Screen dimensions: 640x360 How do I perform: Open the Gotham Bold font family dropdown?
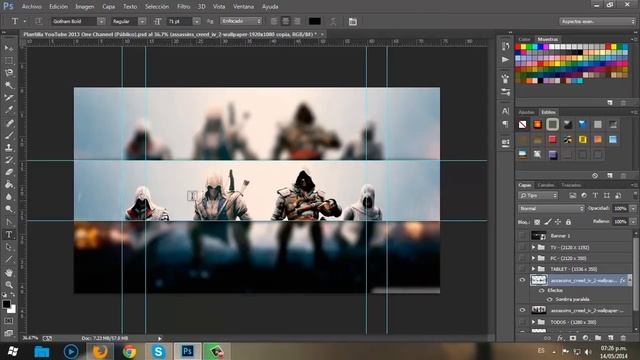(101, 21)
